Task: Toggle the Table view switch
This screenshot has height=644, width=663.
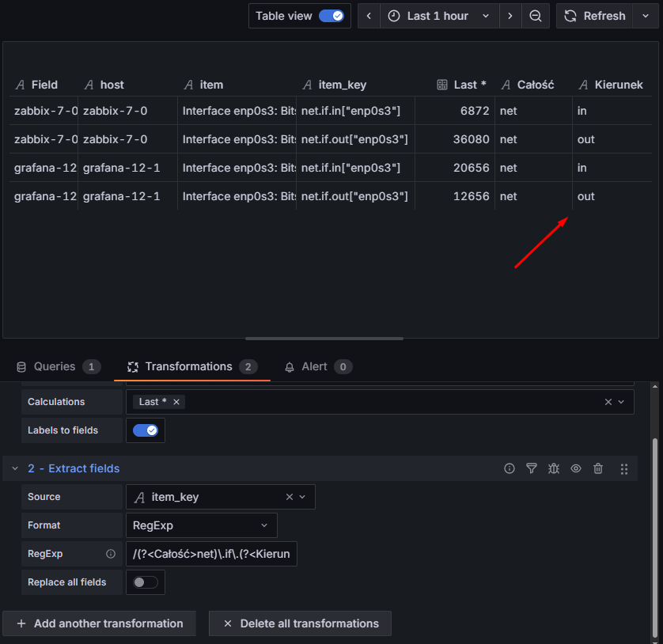Action: (x=331, y=16)
